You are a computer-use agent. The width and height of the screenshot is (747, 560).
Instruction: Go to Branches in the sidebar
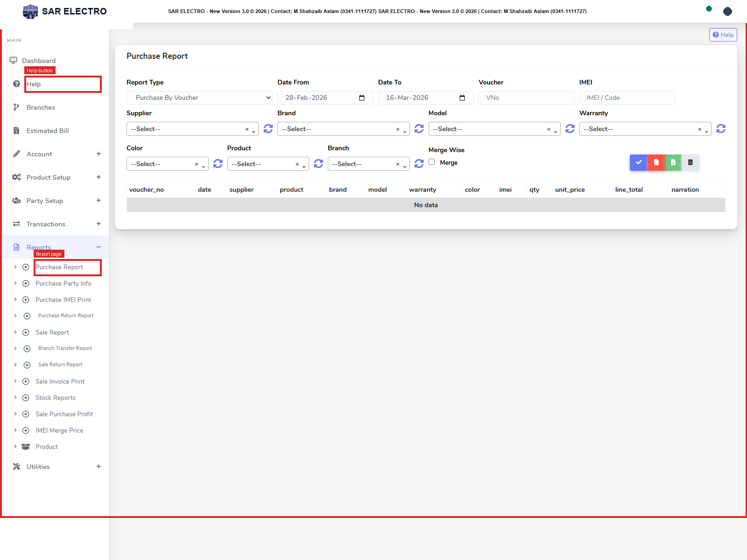point(56,107)
